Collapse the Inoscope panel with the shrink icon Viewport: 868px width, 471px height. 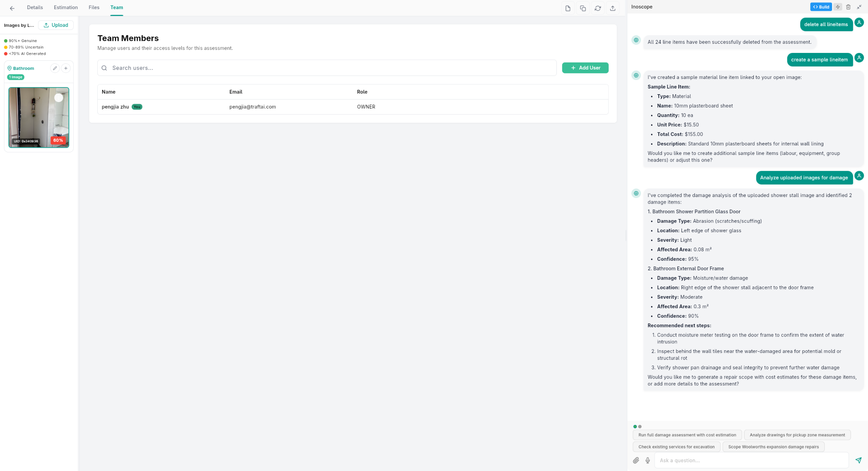(859, 7)
